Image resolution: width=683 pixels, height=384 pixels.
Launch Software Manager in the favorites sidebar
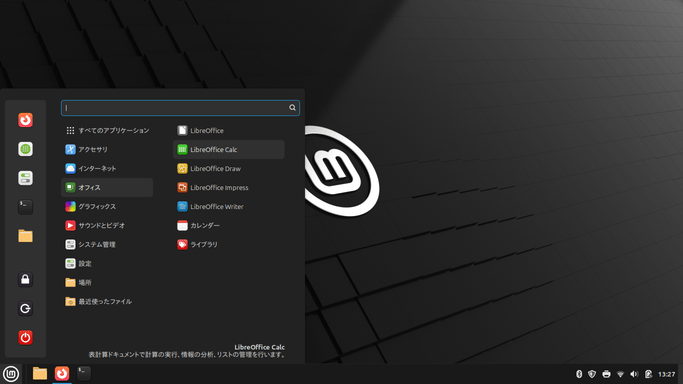click(x=25, y=149)
